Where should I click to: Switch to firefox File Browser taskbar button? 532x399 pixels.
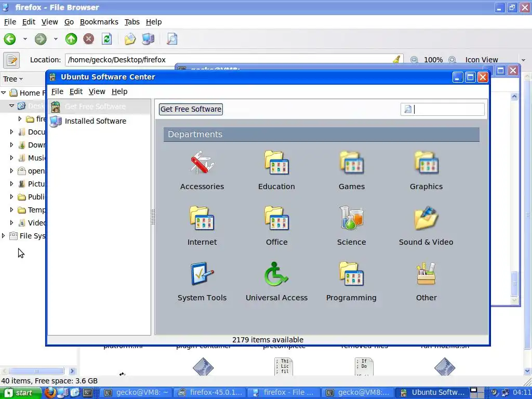[284, 393]
